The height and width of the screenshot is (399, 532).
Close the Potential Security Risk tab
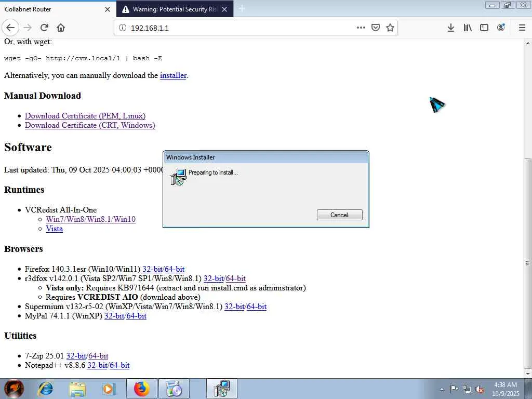tap(224, 9)
